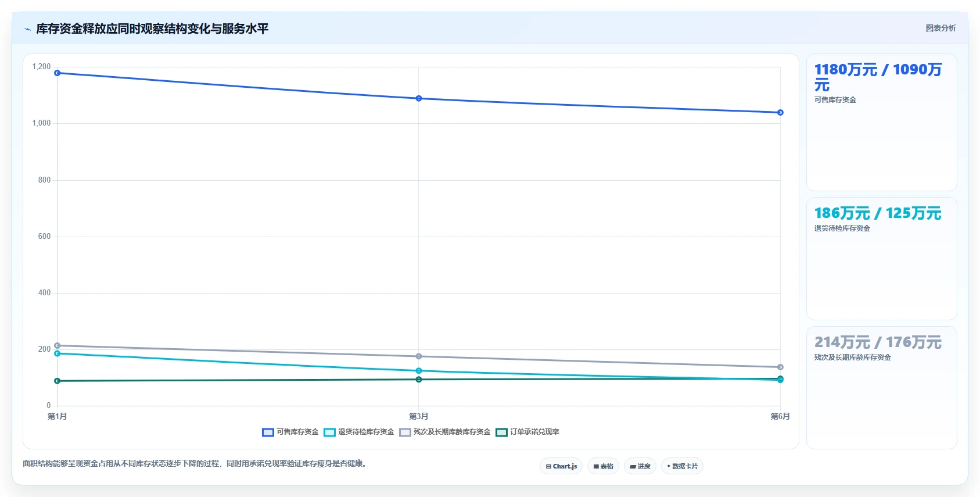Click the 200 y-axis label
The height and width of the screenshot is (497, 980).
(44, 349)
